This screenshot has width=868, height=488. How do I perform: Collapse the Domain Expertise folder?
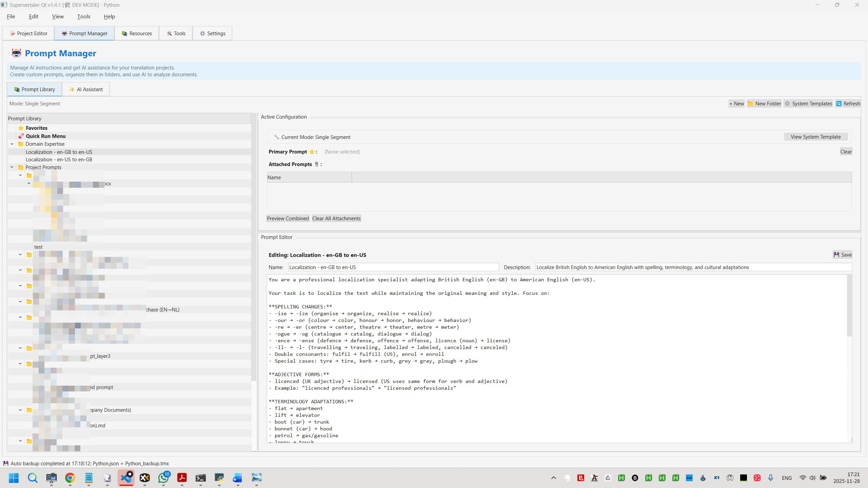(x=12, y=144)
